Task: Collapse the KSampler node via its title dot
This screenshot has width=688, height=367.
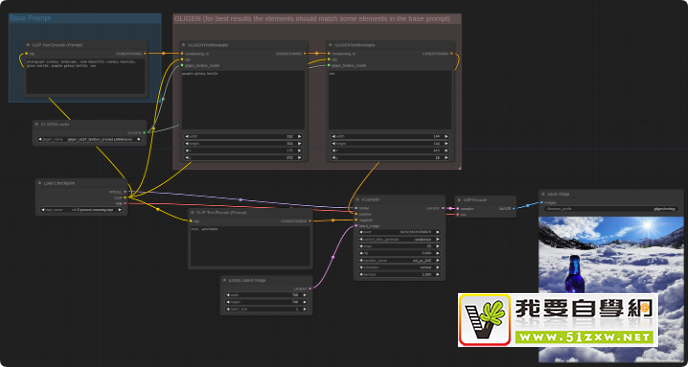Action: click(358, 199)
